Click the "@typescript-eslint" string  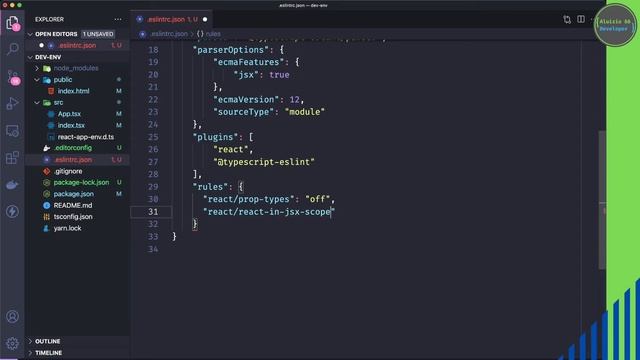[x=264, y=162]
